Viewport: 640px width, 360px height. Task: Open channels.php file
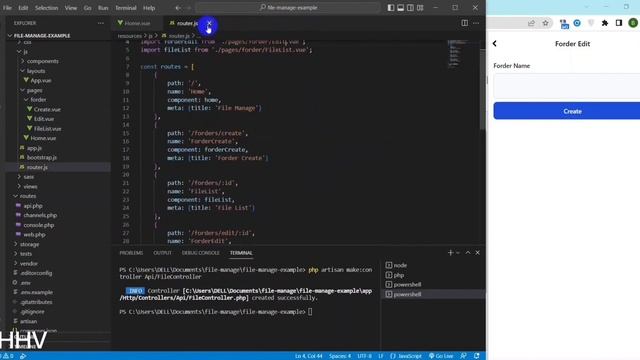point(40,216)
